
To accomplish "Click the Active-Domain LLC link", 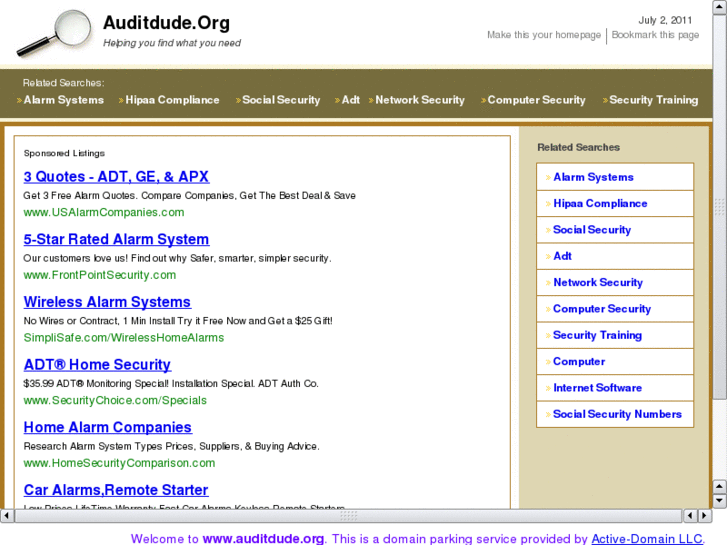I will pyautogui.click(x=648, y=539).
